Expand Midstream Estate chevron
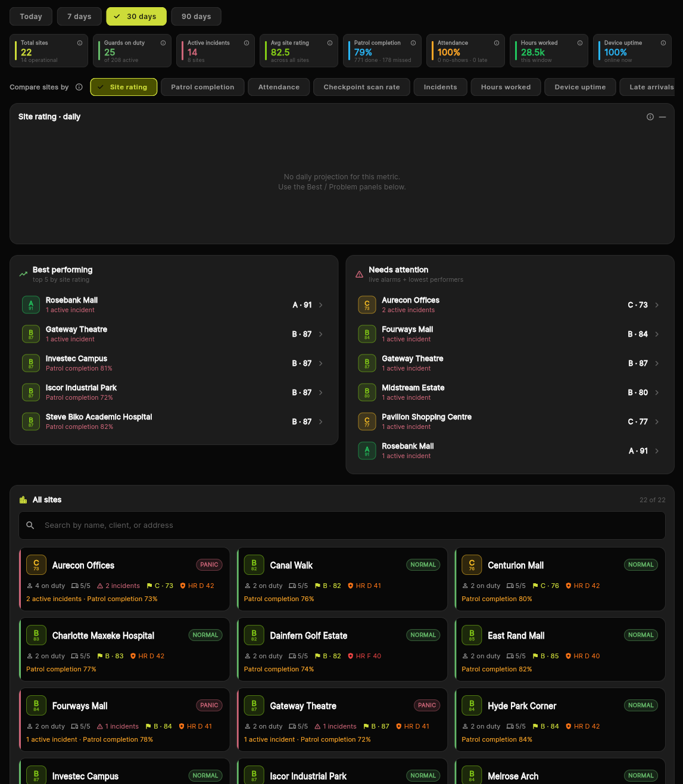Viewport: 683px width, 784px height. tap(657, 393)
